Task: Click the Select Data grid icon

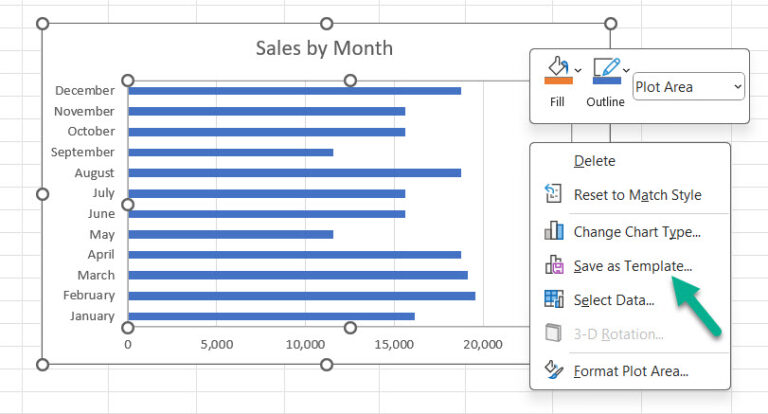Action: [x=554, y=298]
